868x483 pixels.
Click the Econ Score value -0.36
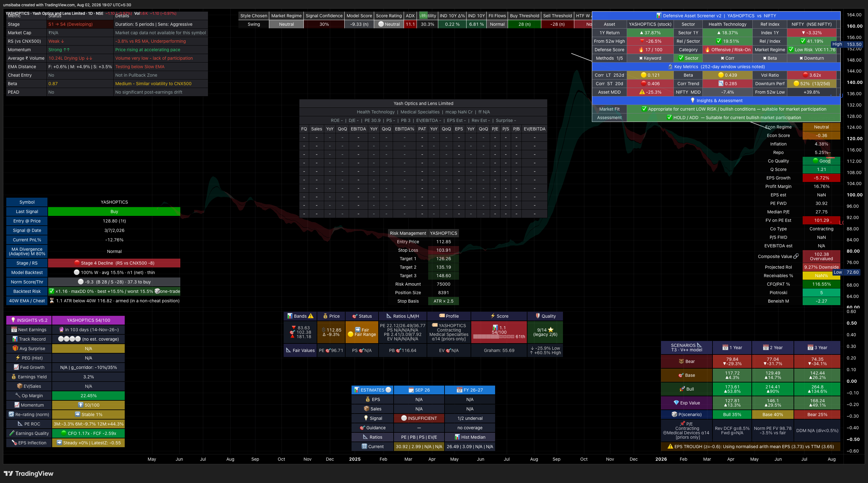(x=822, y=135)
